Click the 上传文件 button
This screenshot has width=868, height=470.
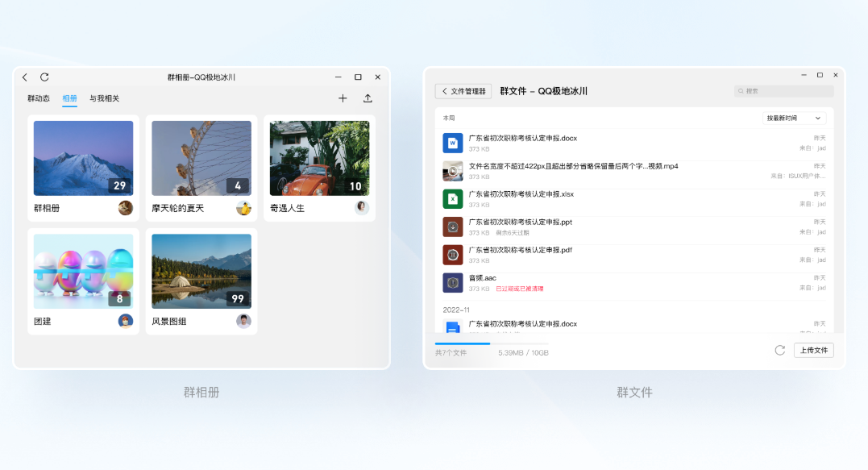pos(814,350)
